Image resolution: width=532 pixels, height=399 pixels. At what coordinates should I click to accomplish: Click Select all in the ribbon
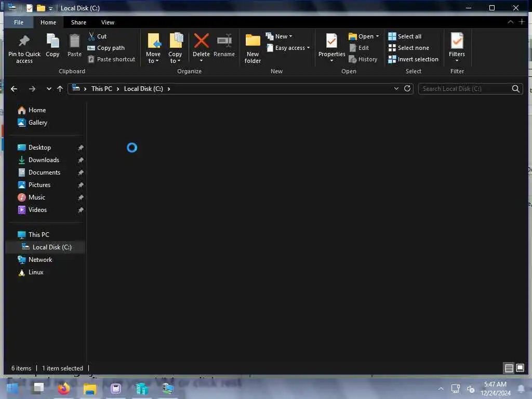click(405, 36)
